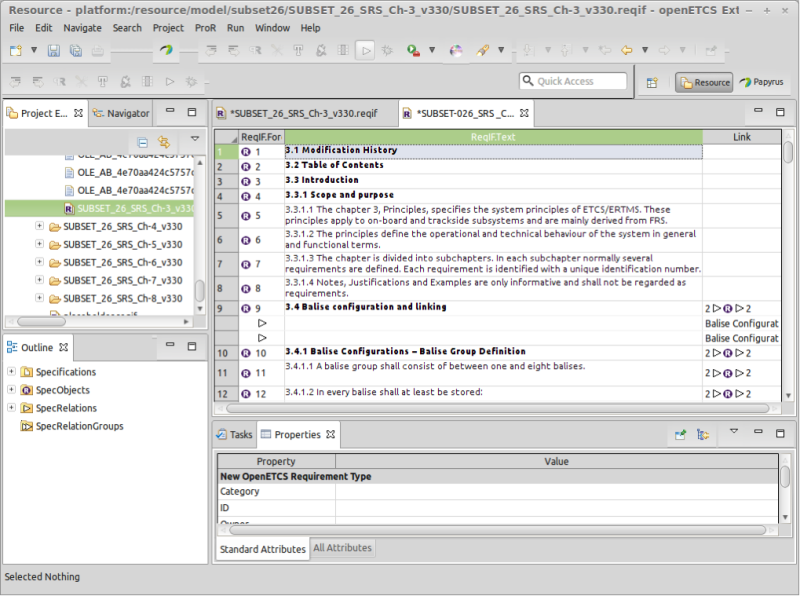This screenshot has height=596, width=800.
Task: Click the Papyrus logo icon in the main toolbar
Action: tap(166, 50)
